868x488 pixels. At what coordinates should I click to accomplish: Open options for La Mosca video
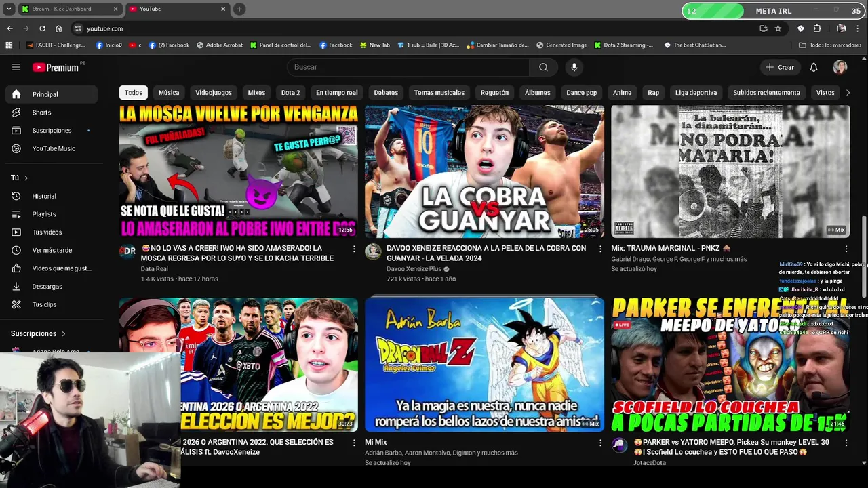(x=353, y=249)
